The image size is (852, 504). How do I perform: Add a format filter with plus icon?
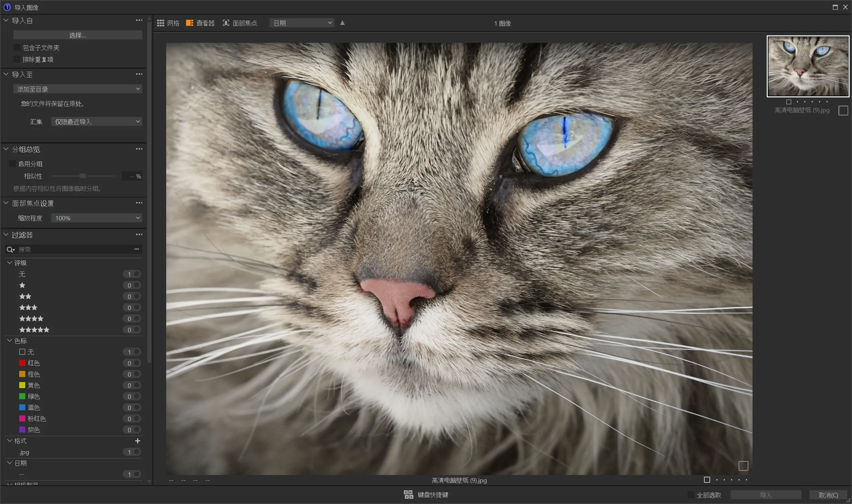pyautogui.click(x=138, y=441)
